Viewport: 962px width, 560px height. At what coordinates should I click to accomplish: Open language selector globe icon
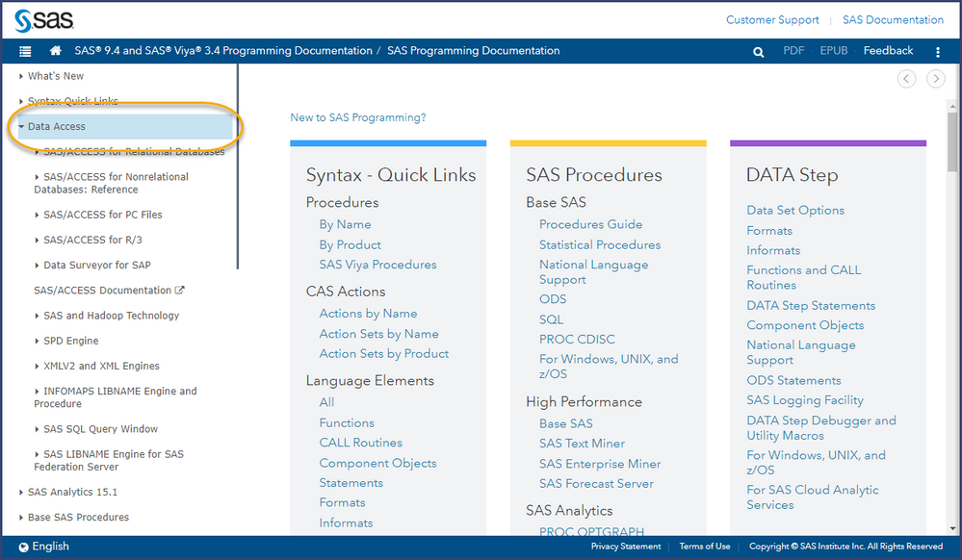click(22, 547)
